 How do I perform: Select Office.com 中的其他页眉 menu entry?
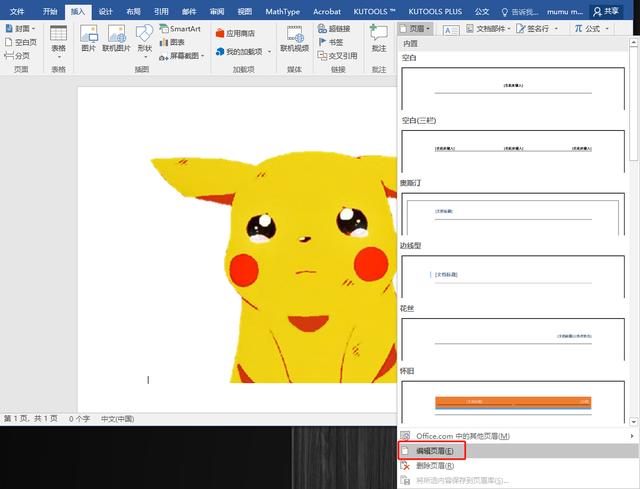tap(518, 436)
